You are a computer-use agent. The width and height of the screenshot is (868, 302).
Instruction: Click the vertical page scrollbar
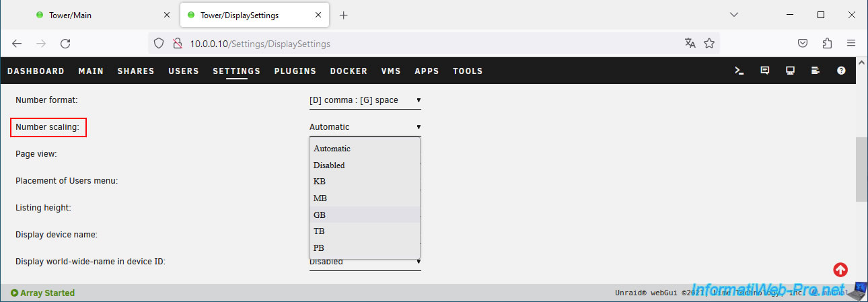(x=861, y=169)
